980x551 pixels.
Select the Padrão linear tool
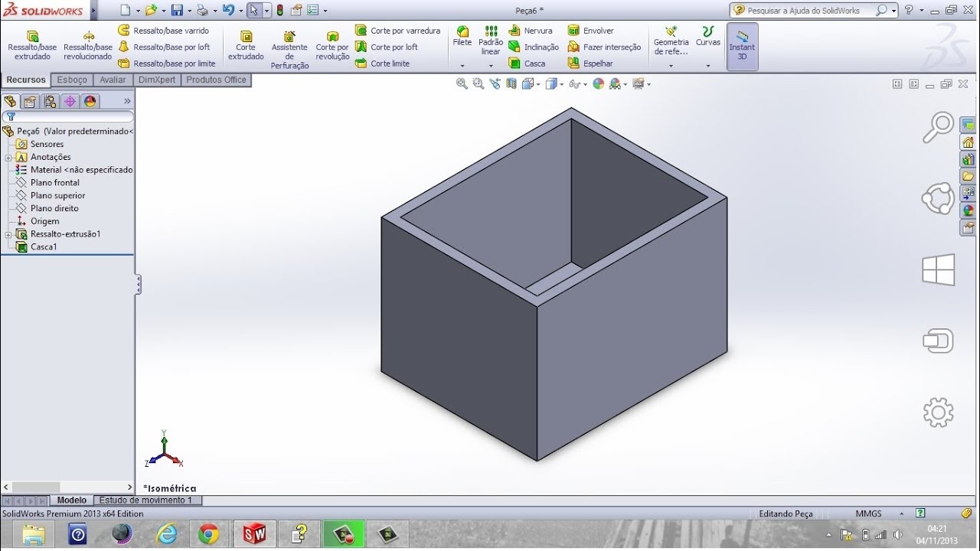[x=491, y=41]
